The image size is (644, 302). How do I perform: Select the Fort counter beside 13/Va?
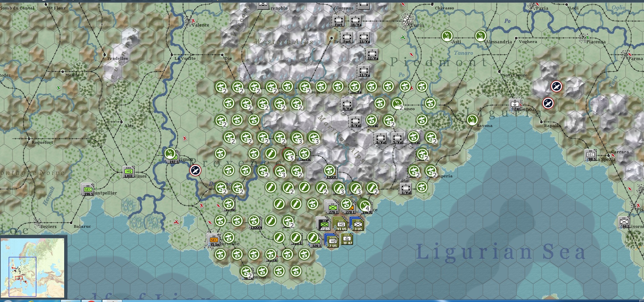click(347, 38)
